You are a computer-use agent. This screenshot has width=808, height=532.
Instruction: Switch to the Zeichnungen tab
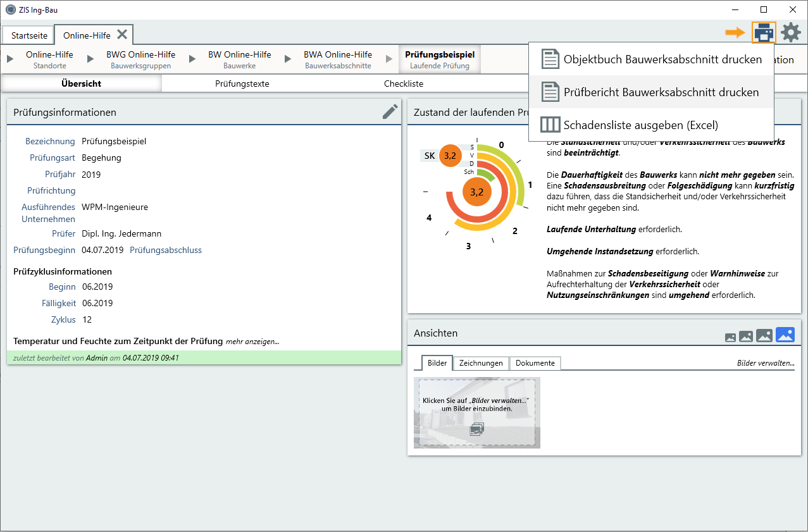pos(481,363)
